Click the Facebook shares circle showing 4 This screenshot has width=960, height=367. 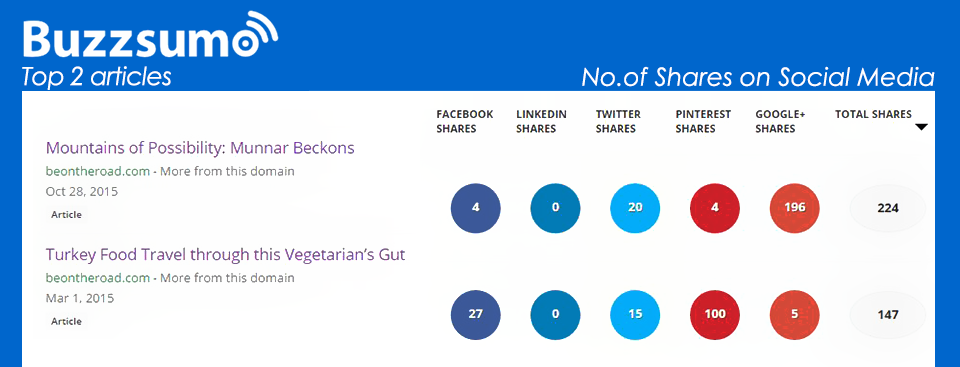coord(476,208)
